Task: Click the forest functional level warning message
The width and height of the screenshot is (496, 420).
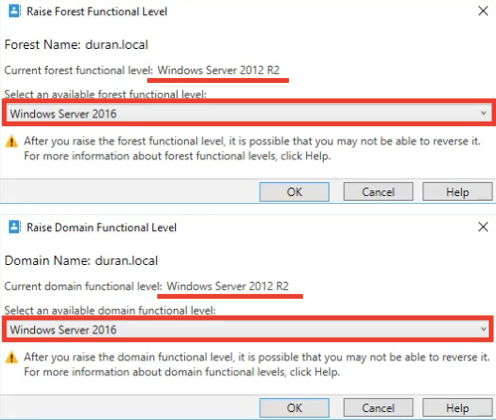Action: 252,148
